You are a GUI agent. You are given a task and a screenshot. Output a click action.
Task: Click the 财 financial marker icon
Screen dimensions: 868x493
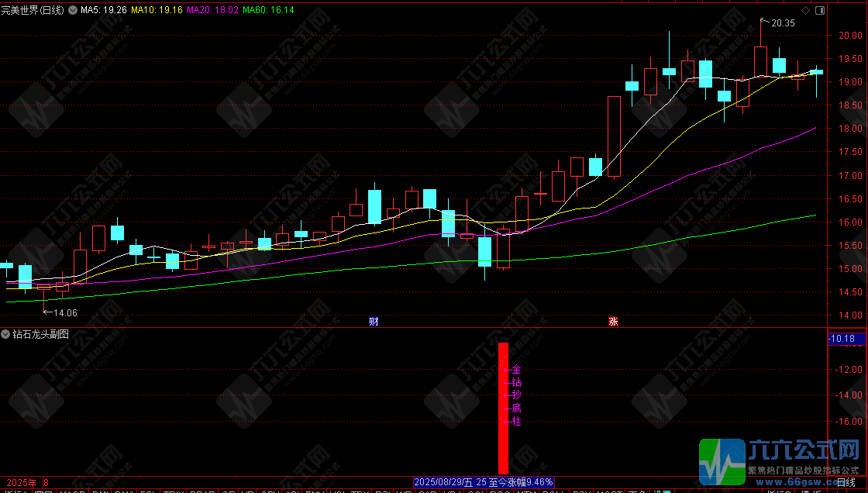374,321
